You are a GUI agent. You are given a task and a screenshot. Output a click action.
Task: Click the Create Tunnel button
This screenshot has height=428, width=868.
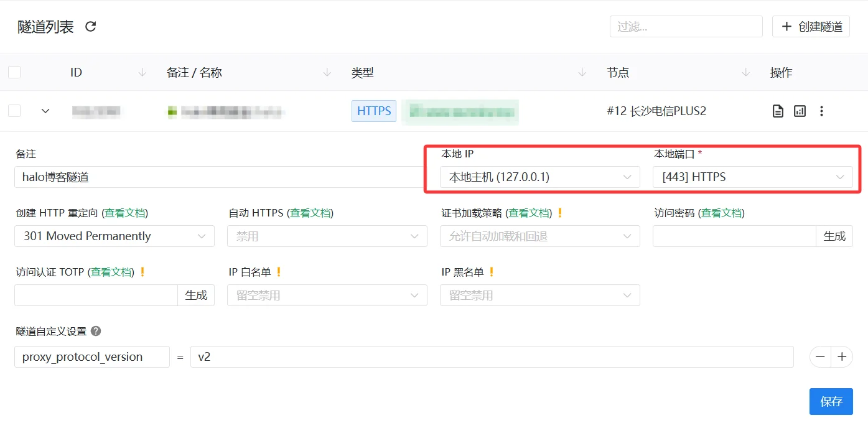click(811, 27)
